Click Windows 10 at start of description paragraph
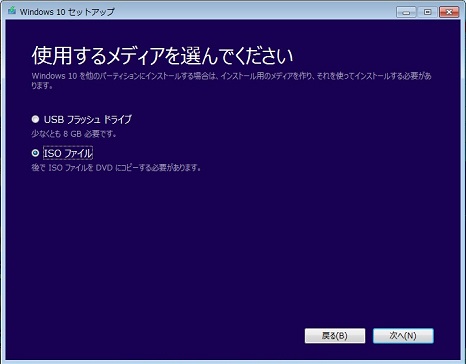This screenshot has width=466, height=364. [54, 76]
